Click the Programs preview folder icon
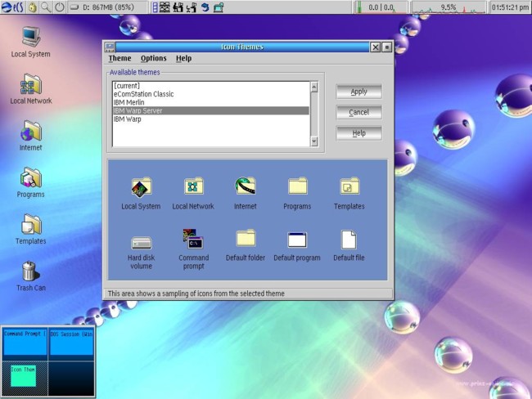The height and width of the screenshot is (399, 532). 298,186
